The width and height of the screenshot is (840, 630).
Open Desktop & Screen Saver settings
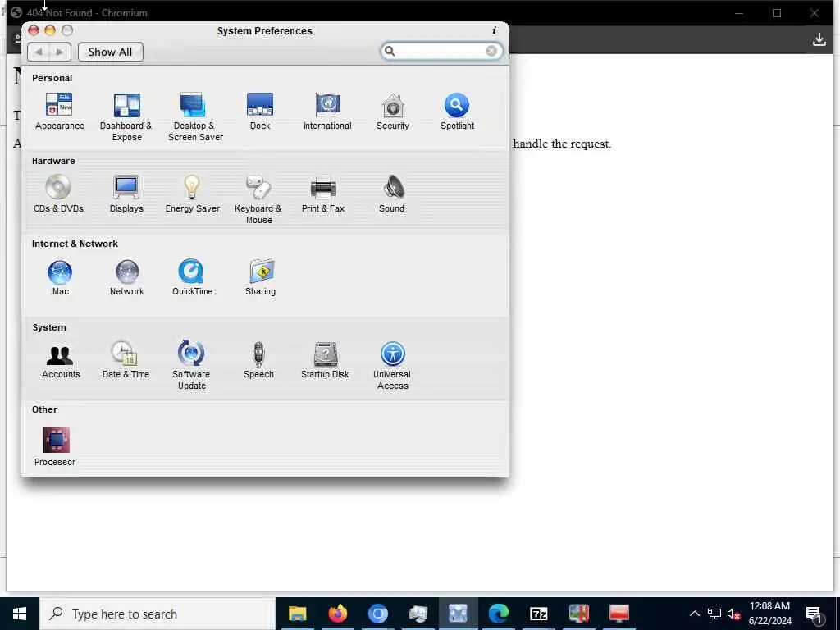[195, 116]
